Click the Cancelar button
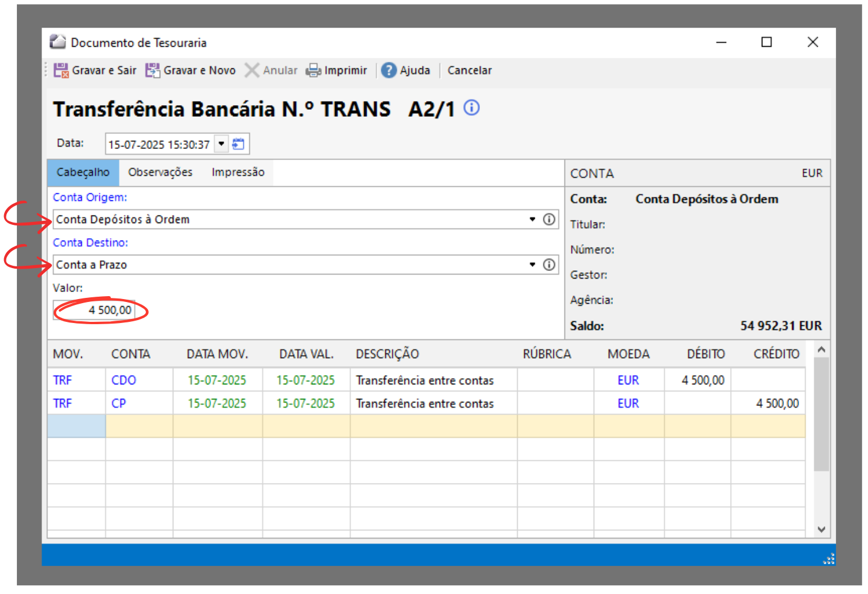Viewport: 868px width, 594px height. (469, 71)
